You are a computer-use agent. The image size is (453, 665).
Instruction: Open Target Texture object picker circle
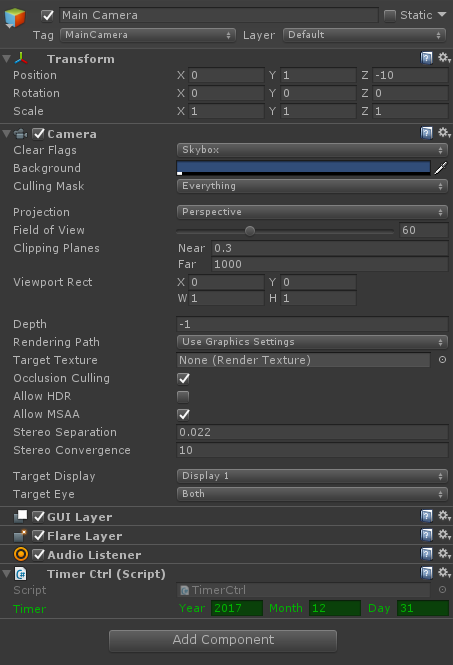(x=442, y=360)
